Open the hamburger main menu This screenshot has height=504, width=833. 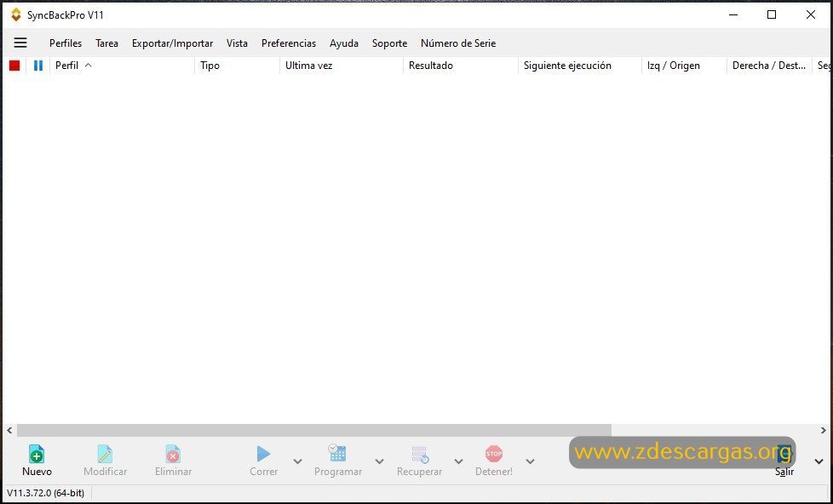(x=20, y=43)
